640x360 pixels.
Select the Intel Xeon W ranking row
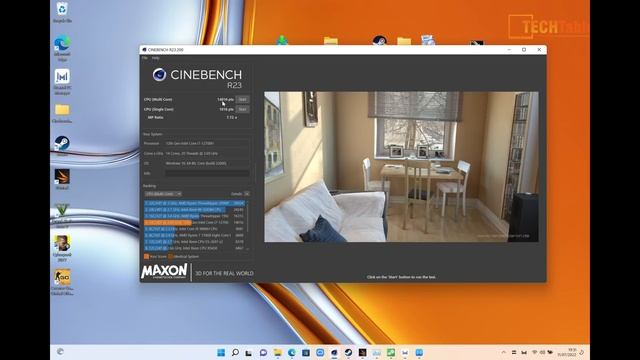(194, 209)
